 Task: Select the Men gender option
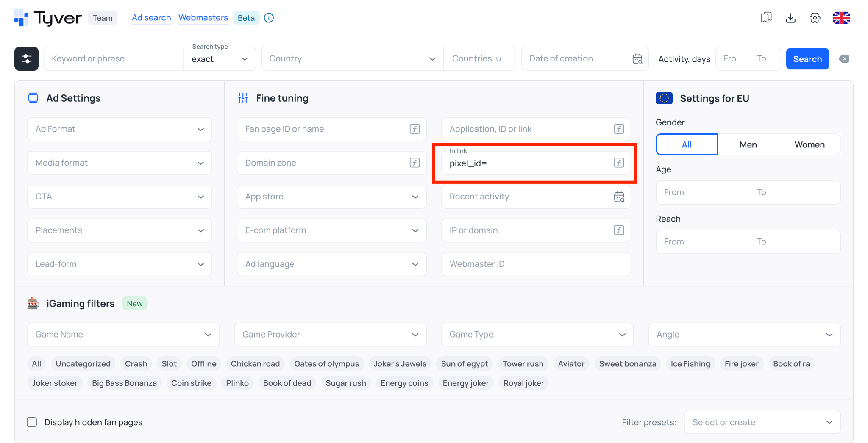pos(748,144)
